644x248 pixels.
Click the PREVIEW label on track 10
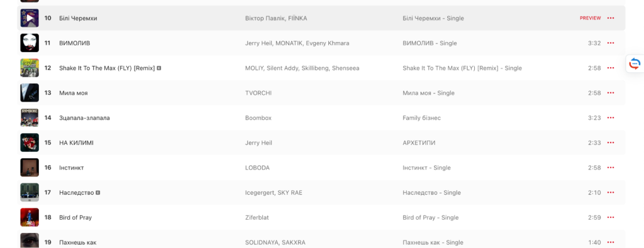590,18
